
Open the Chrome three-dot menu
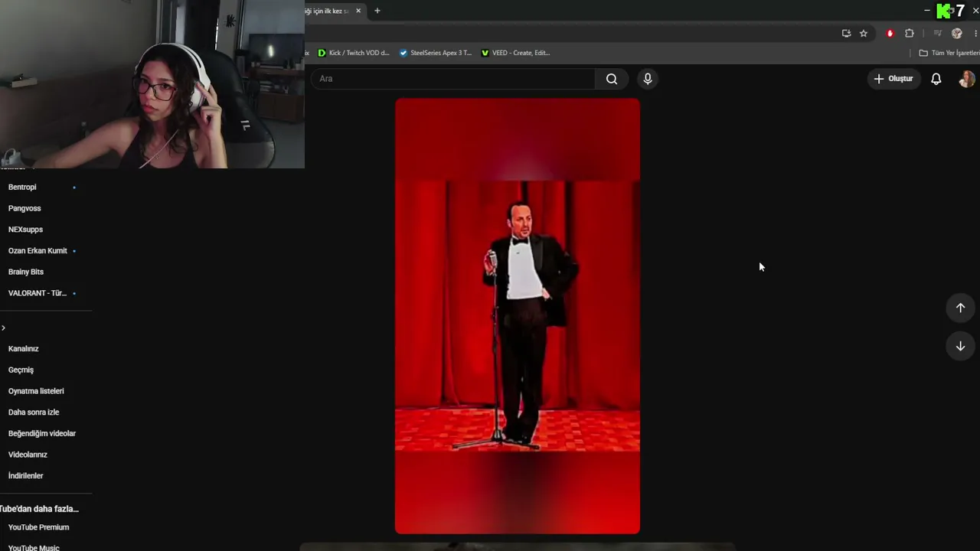[x=976, y=34]
